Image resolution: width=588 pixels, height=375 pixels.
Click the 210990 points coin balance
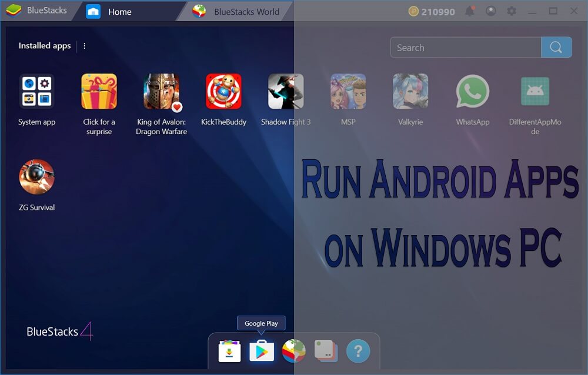pos(432,12)
